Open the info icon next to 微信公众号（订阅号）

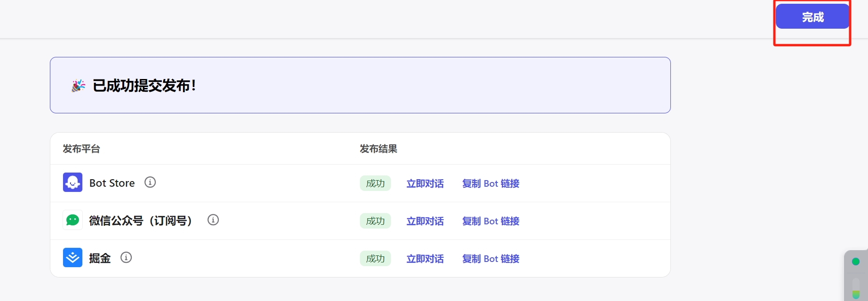coord(213,220)
